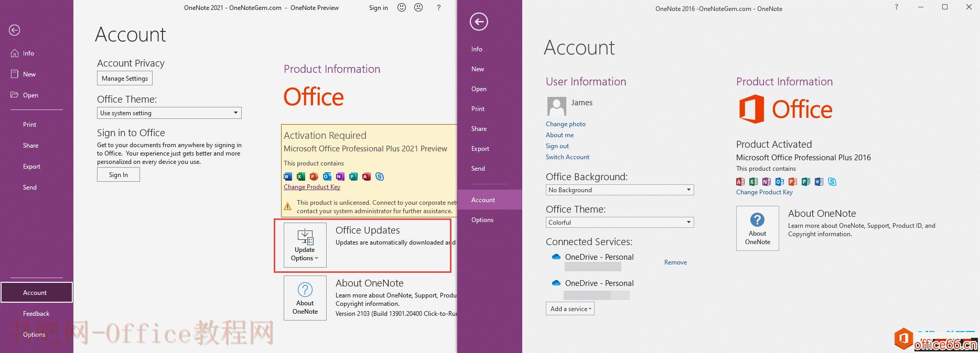Click the PowerPoint icon in 2021 product list
The width and height of the screenshot is (980, 353).
tap(314, 177)
